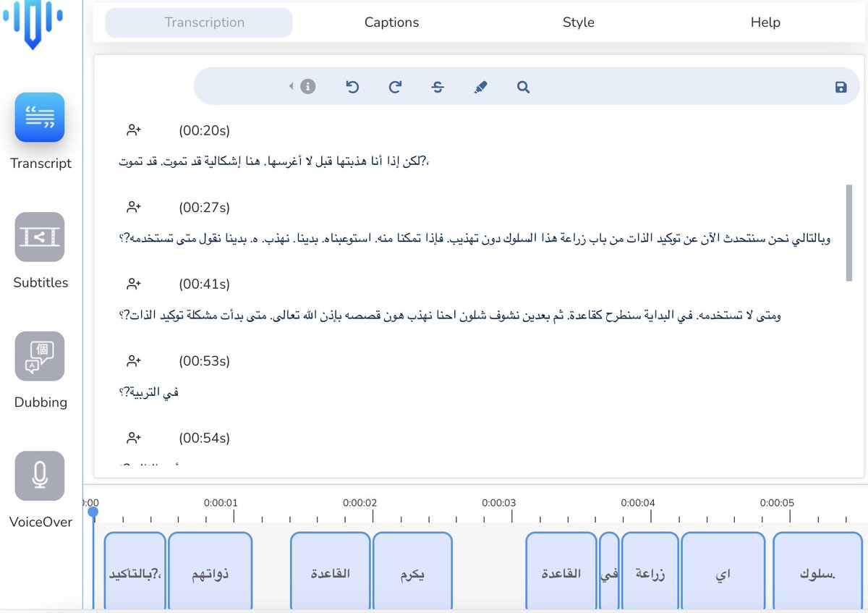Add speaker for the 00:20s segment

(134, 130)
